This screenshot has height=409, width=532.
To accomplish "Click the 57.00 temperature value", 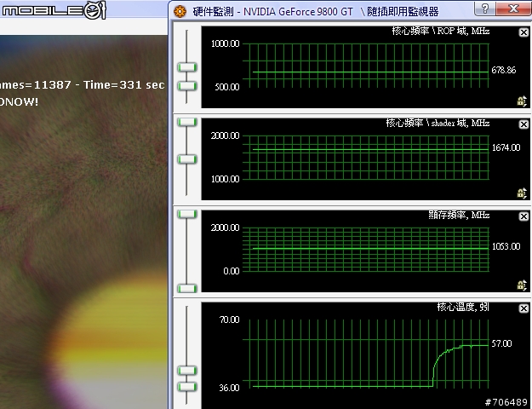I will point(501,343).
